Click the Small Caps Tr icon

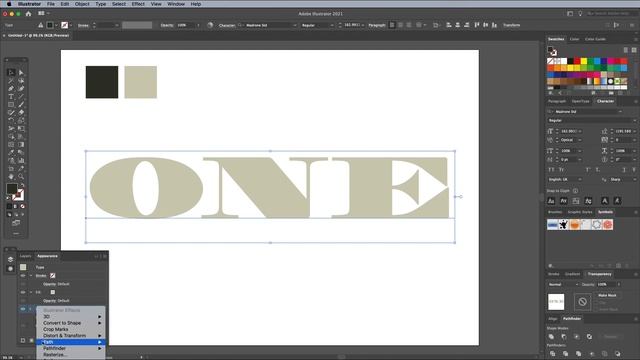562,169
